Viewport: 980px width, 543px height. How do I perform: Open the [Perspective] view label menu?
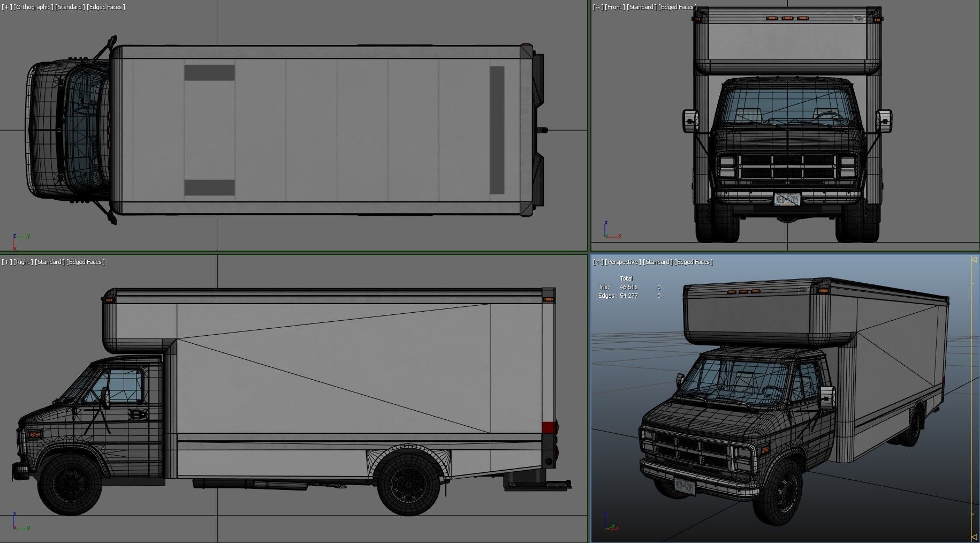[x=623, y=262]
